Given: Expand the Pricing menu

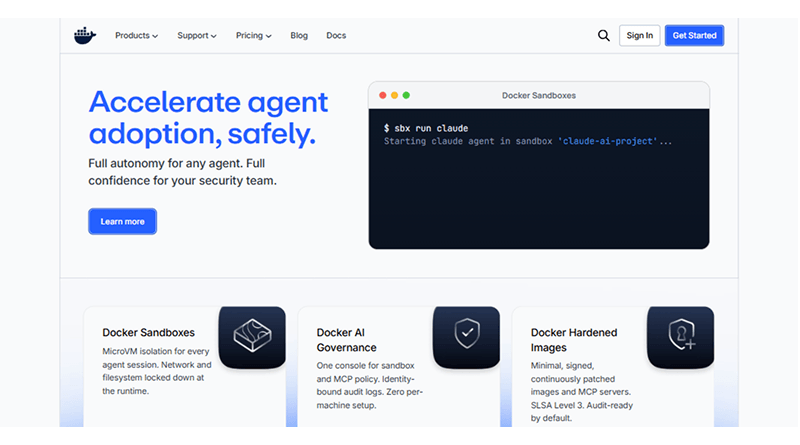Looking at the screenshot, I should click(254, 35).
